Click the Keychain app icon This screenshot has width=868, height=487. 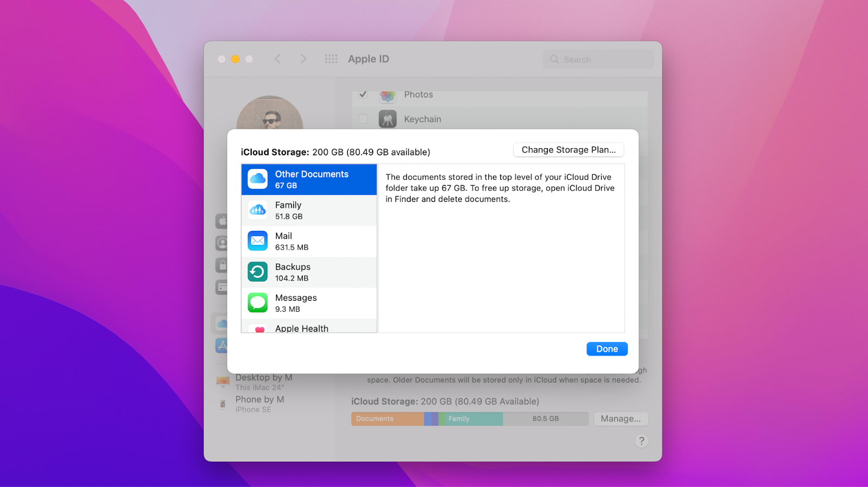click(387, 119)
